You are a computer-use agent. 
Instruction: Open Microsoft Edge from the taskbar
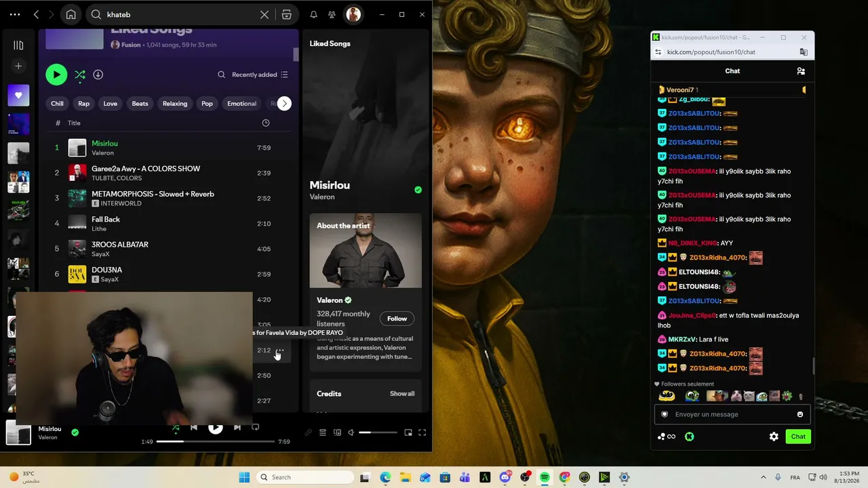385,477
